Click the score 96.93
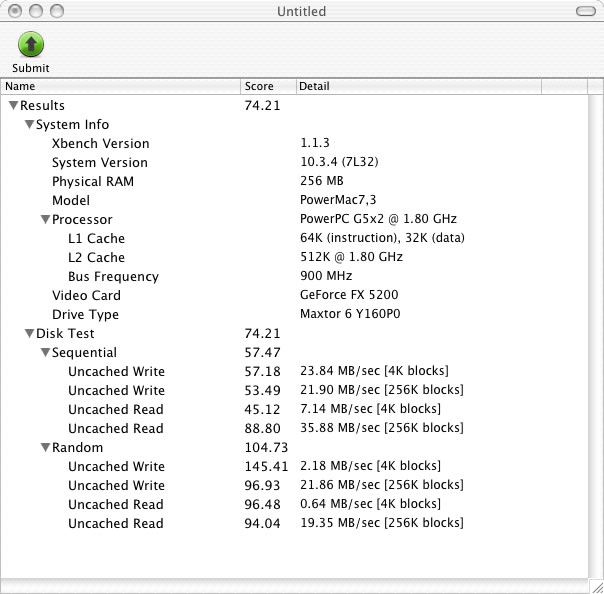This screenshot has height=594, width=604. point(262,485)
